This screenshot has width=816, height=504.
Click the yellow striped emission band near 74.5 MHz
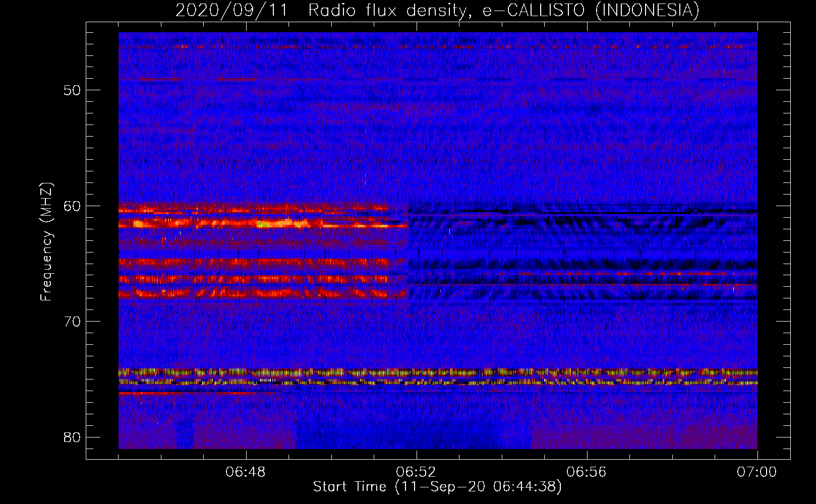pos(438,373)
